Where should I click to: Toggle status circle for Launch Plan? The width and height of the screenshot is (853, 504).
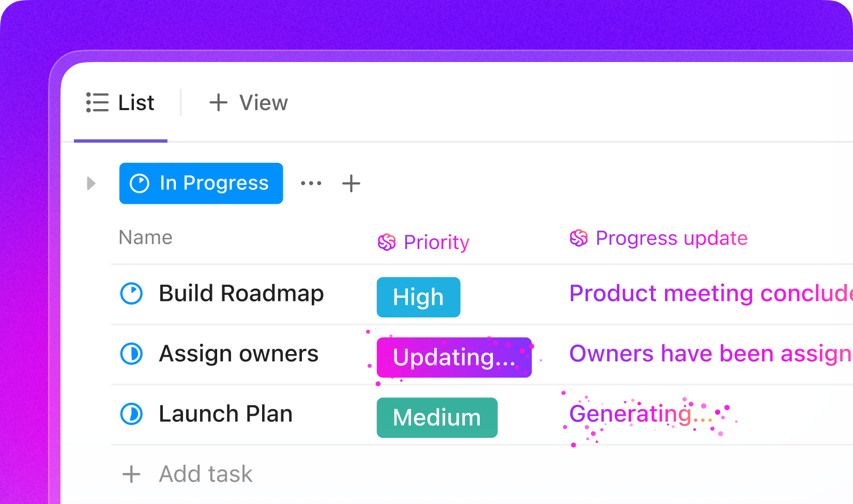tap(132, 414)
